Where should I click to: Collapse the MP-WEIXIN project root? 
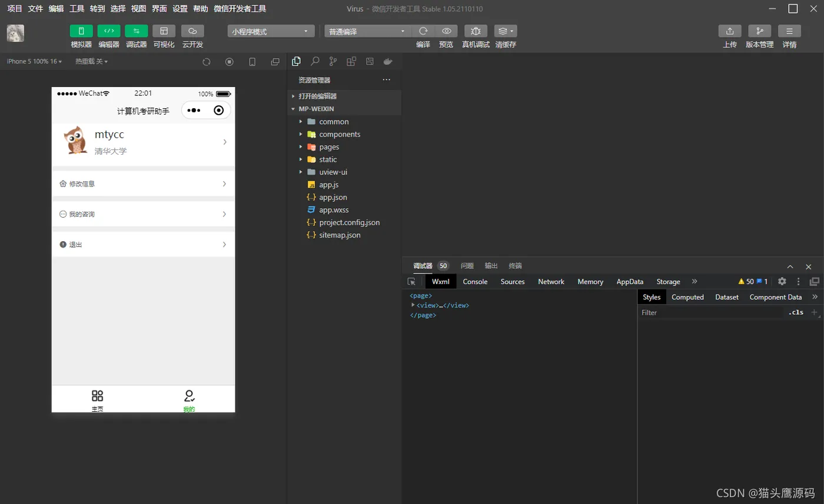coord(344,109)
